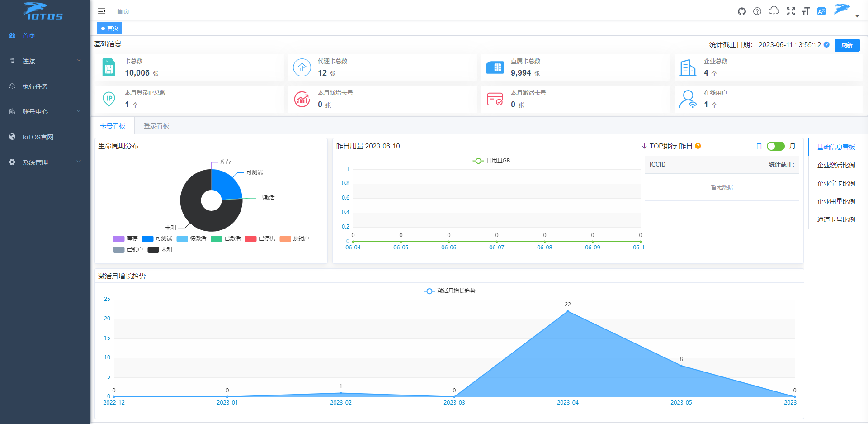Screen dimensions: 868x424
Task: Click the 本月激活卡号 card check icon
Action: pos(495,99)
